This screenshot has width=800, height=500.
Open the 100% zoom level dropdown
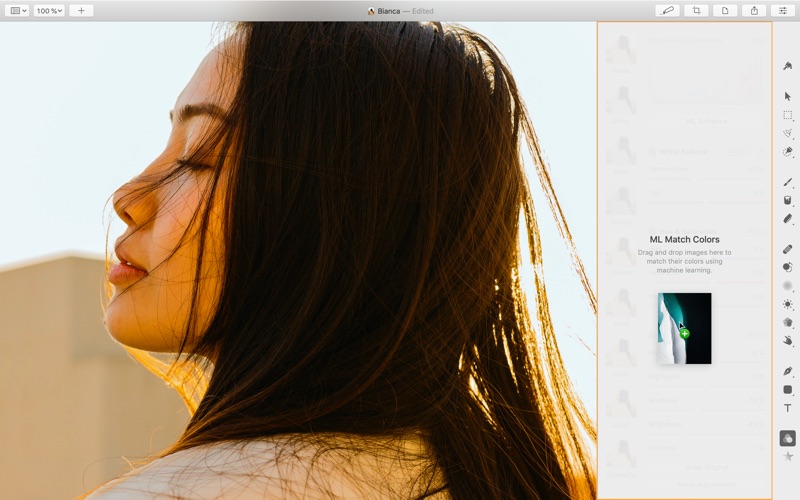49,11
